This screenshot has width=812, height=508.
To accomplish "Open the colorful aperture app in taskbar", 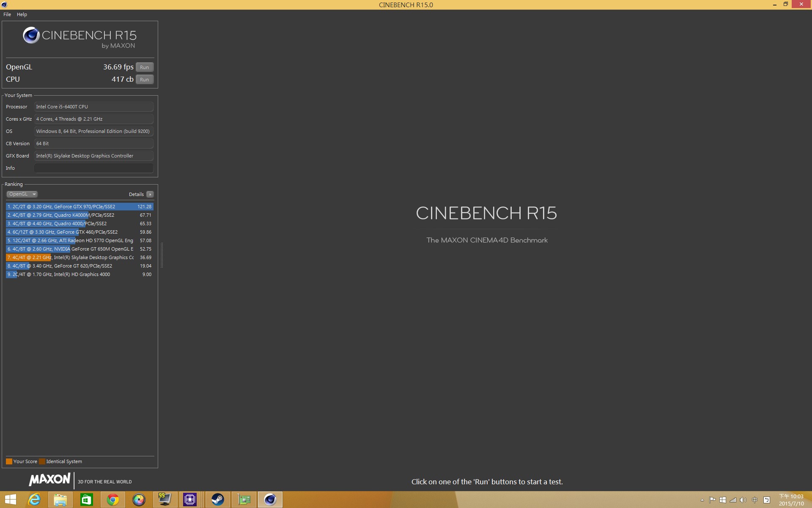I will point(139,500).
